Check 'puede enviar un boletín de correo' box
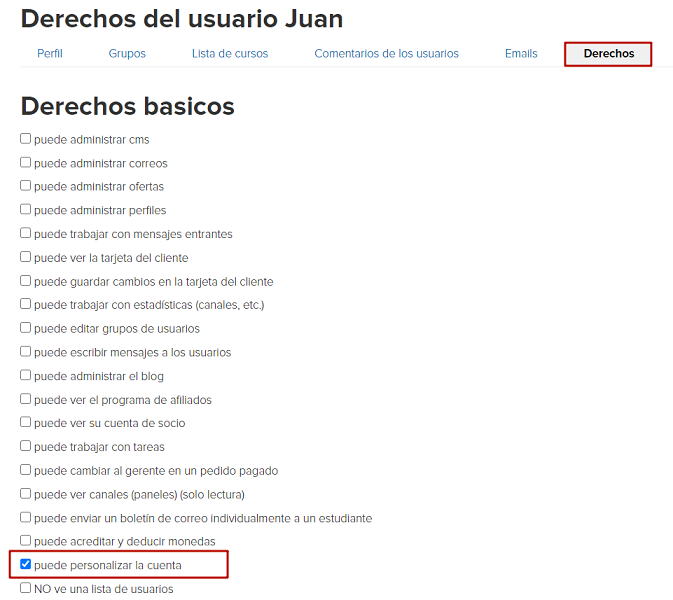Screen dimensions: 673x600 (x=26, y=517)
